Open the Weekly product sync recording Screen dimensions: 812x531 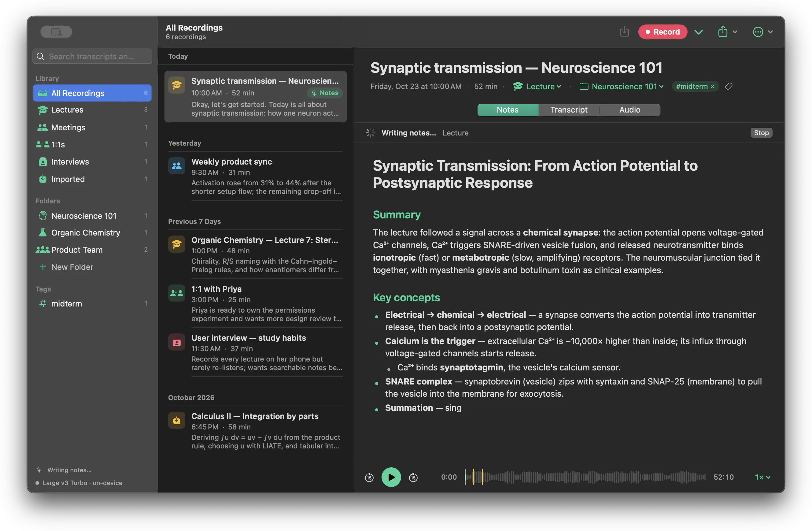tap(256, 176)
